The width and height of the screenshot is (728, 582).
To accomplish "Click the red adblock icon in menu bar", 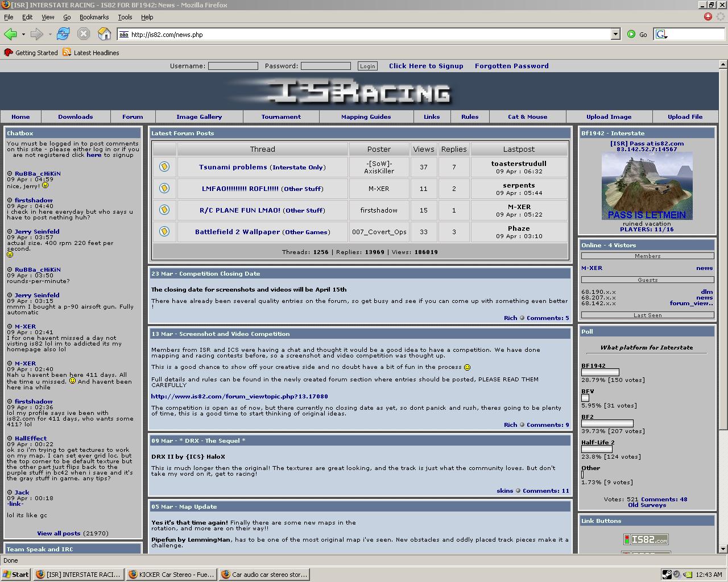I will click(708, 16).
